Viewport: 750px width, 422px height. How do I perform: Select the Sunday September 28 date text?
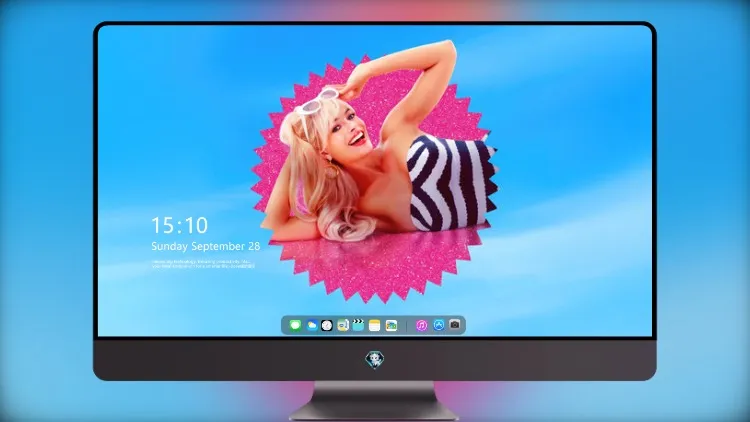(206, 246)
